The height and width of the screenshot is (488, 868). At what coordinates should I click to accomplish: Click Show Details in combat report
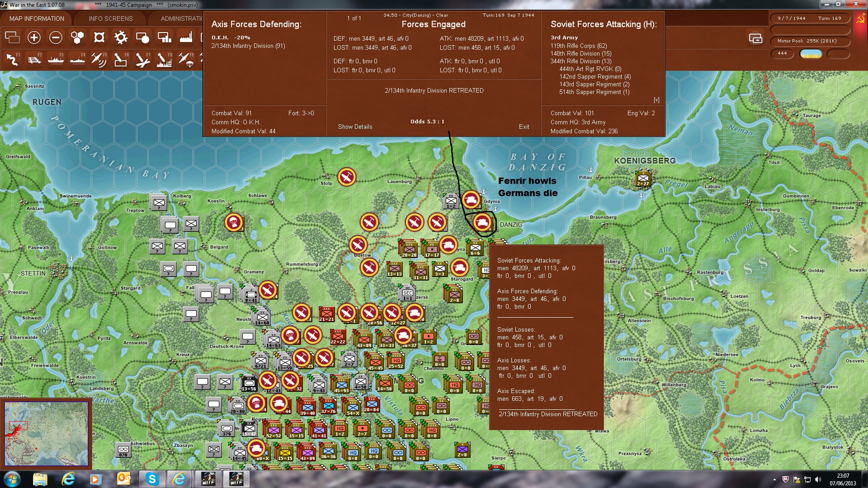point(355,127)
